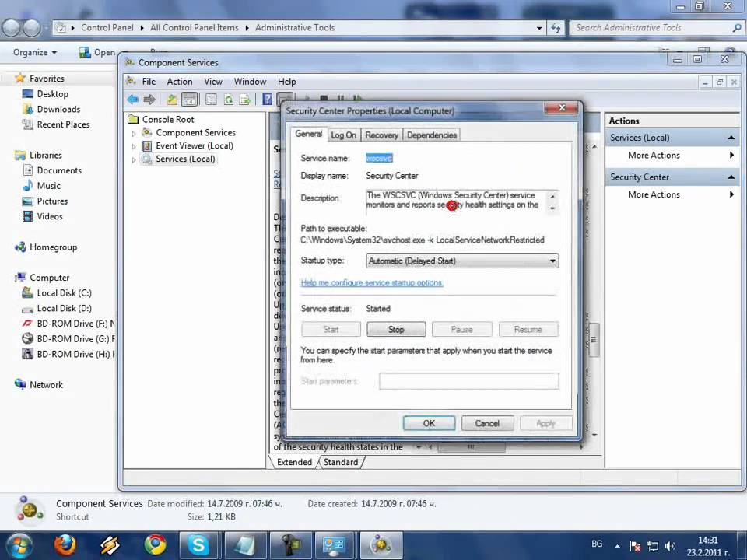This screenshot has height=560, width=747.
Task: Click the Forward arrow in Component Services toolbar
Action: click(x=149, y=100)
